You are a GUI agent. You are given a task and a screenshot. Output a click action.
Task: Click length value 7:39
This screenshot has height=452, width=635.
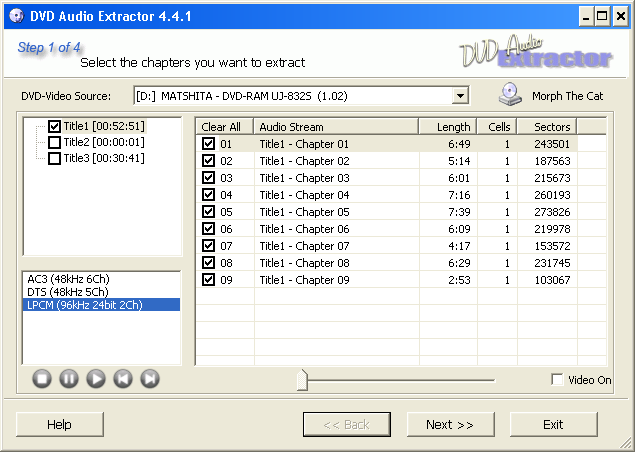pos(459,212)
